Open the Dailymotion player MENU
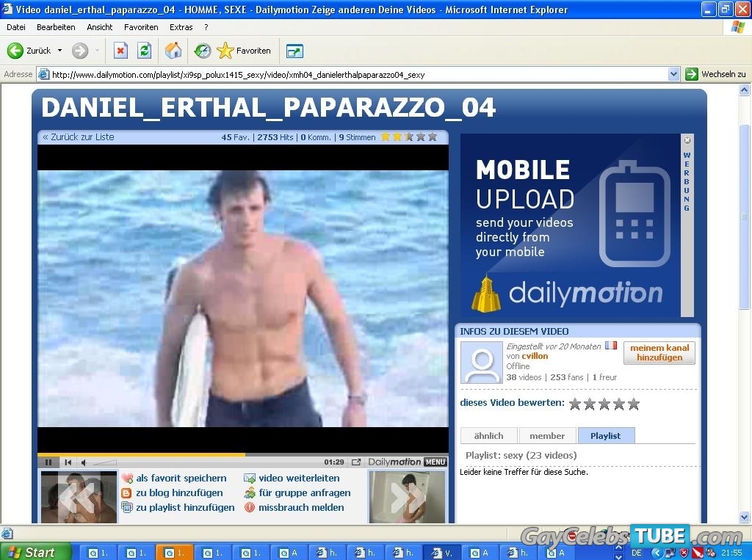Image resolution: width=752 pixels, height=560 pixels. [x=435, y=462]
